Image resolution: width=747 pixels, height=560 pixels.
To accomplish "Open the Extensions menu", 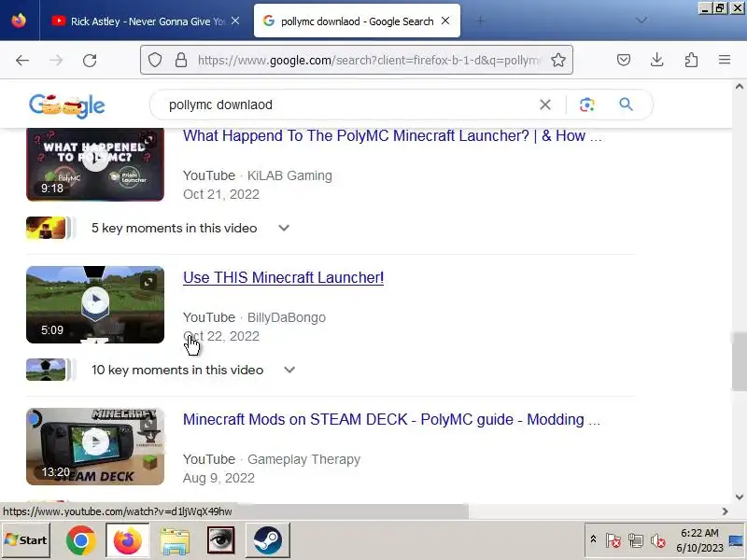I will 691,60.
